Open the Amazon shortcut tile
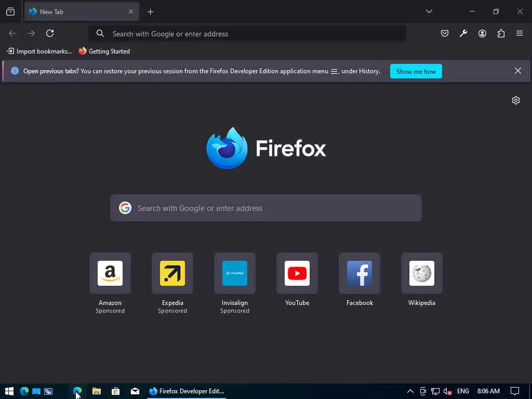 (110, 273)
